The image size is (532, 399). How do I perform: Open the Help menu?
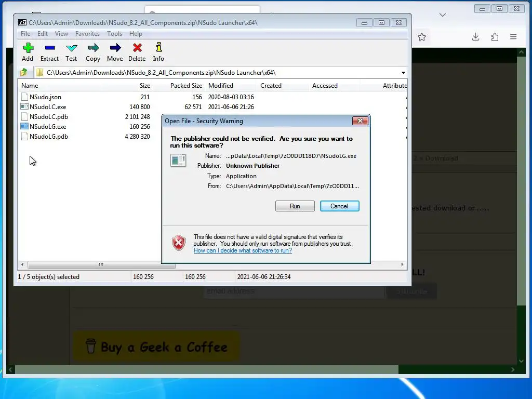(x=136, y=34)
